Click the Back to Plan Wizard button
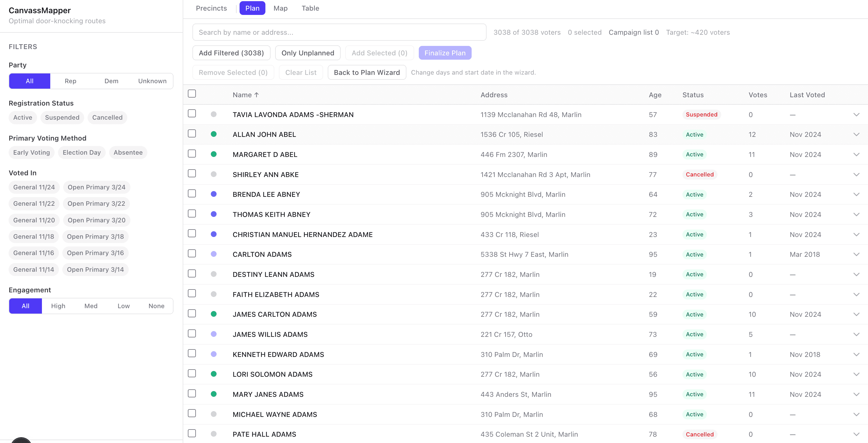Image resolution: width=868 pixels, height=443 pixels. click(367, 72)
